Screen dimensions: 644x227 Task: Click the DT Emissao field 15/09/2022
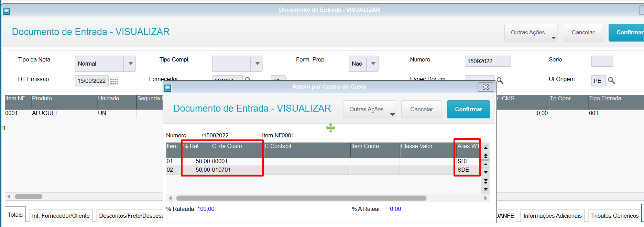92,81
